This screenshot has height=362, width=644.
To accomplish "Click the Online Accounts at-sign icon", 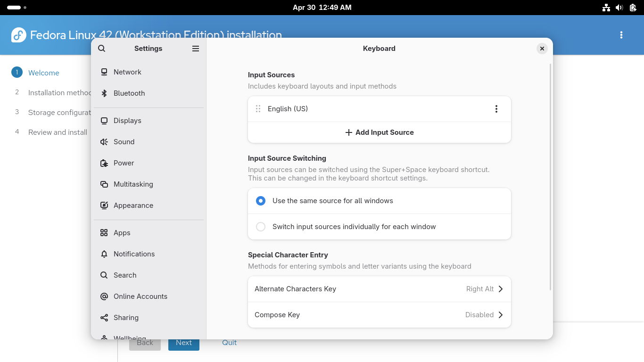I will point(104,296).
